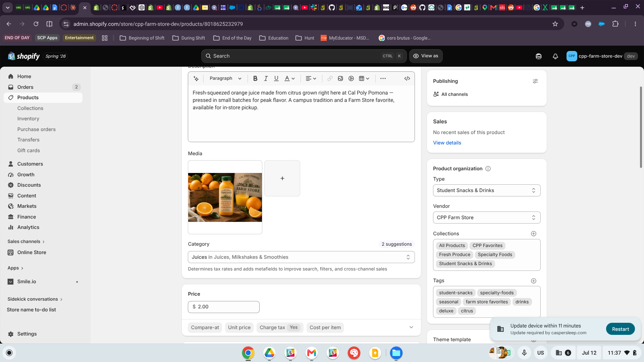Open Collections under Products

30,108
